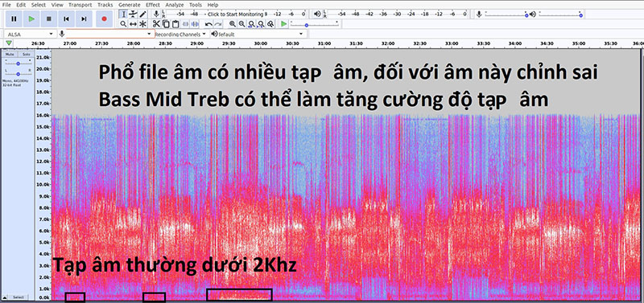The width and height of the screenshot is (644, 303).
Task: Open the Effect menu
Action: [153, 5]
